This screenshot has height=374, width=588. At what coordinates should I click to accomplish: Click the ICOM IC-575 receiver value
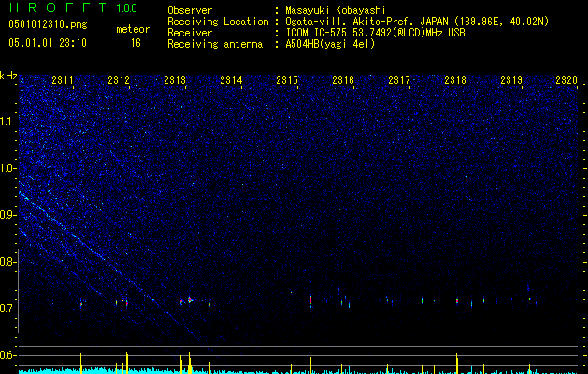pyautogui.click(x=376, y=33)
